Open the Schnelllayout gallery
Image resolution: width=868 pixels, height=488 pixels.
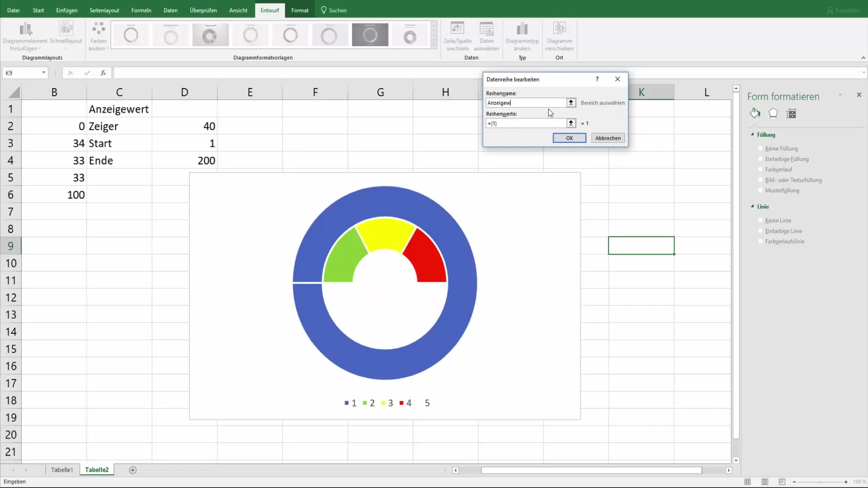pos(66,36)
